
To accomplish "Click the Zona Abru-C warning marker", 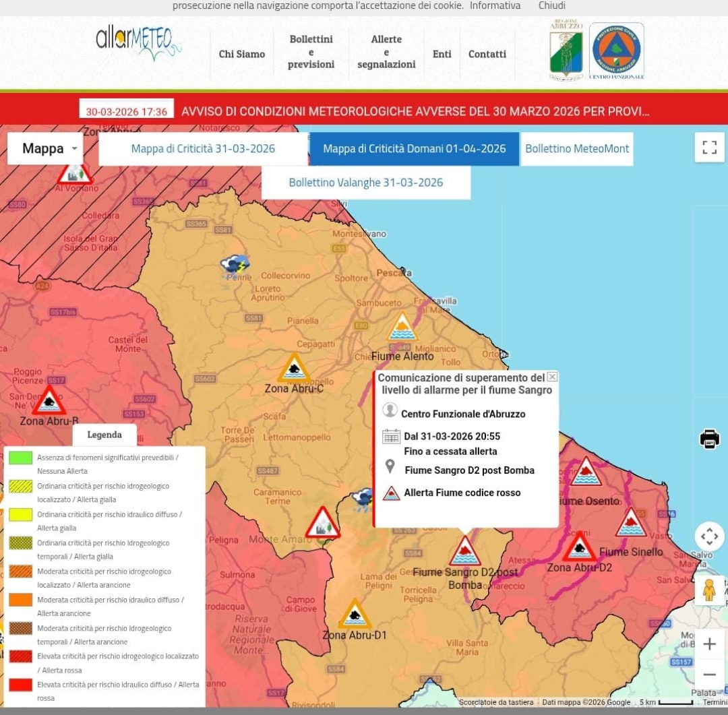I will point(294,369).
